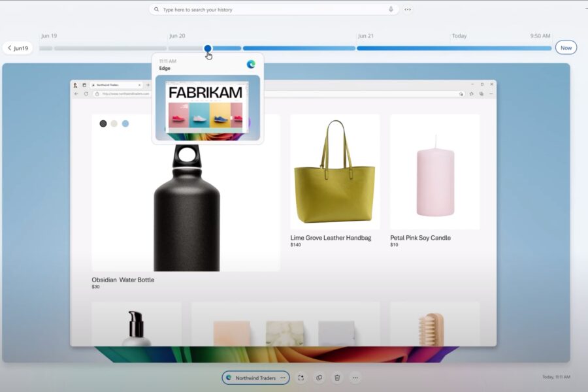Click the blue timeline scrubber handle
Screen dimensions: 588x392
(x=208, y=48)
